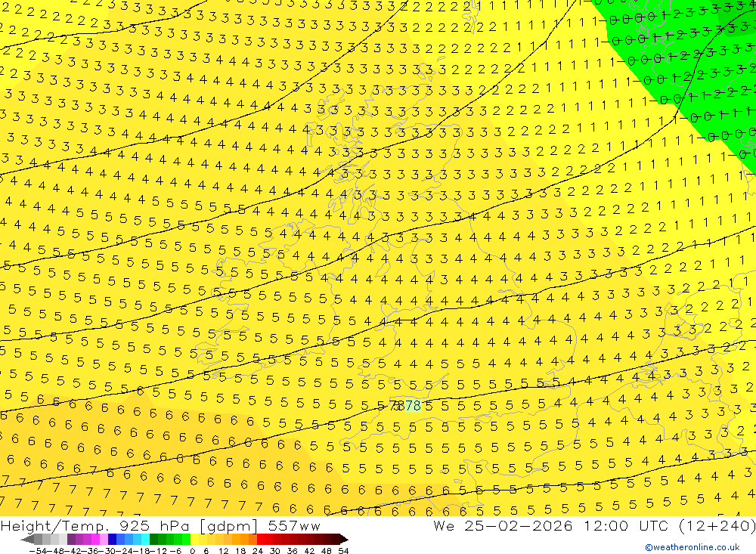756x554 pixels.
Task: Select the dark blue legend swatch
Action: coord(112,539)
